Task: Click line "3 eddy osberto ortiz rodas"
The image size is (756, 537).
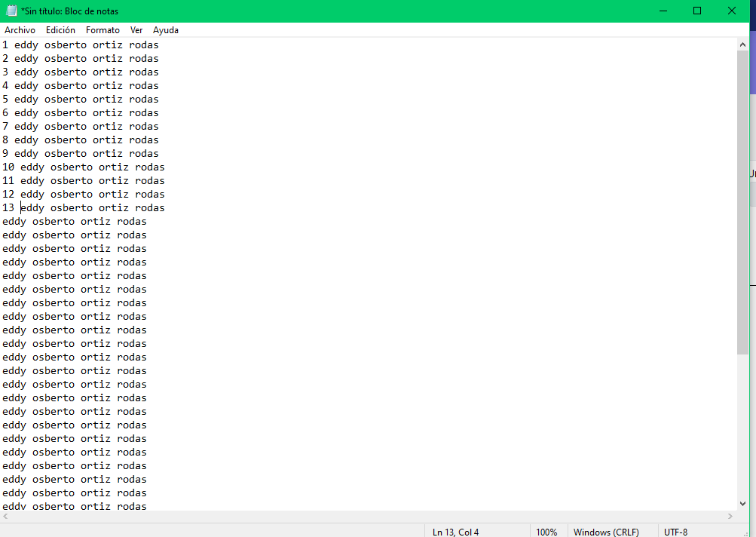Action: coord(81,72)
